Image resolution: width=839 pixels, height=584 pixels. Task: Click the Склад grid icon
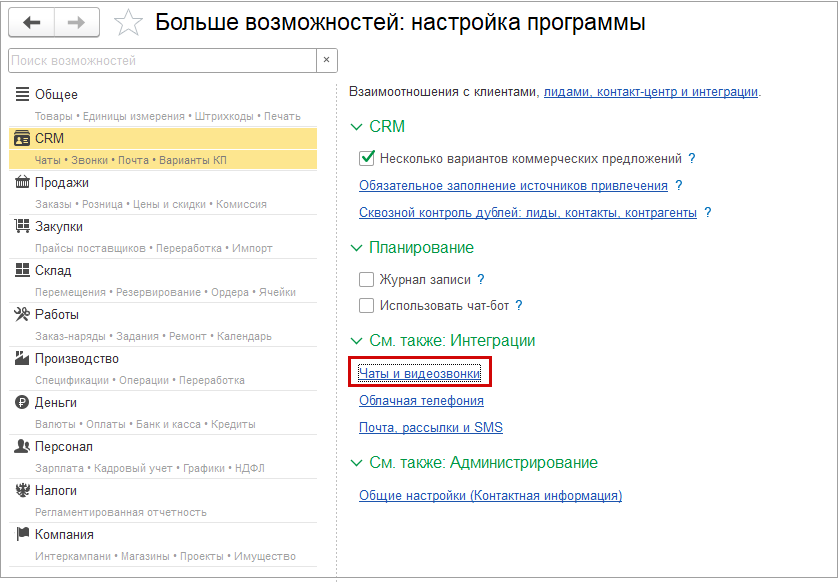(x=22, y=270)
